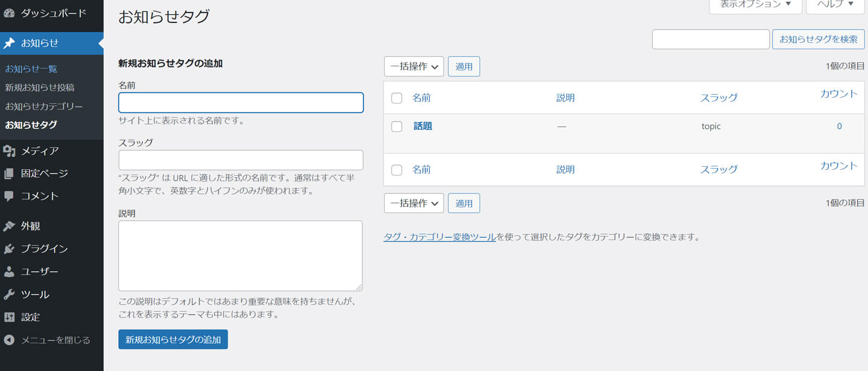The height and width of the screenshot is (371, 868).
Task: Open タグ・カテゴリー変換ツール link
Action: pyautogui.click(x=440, y=237)
